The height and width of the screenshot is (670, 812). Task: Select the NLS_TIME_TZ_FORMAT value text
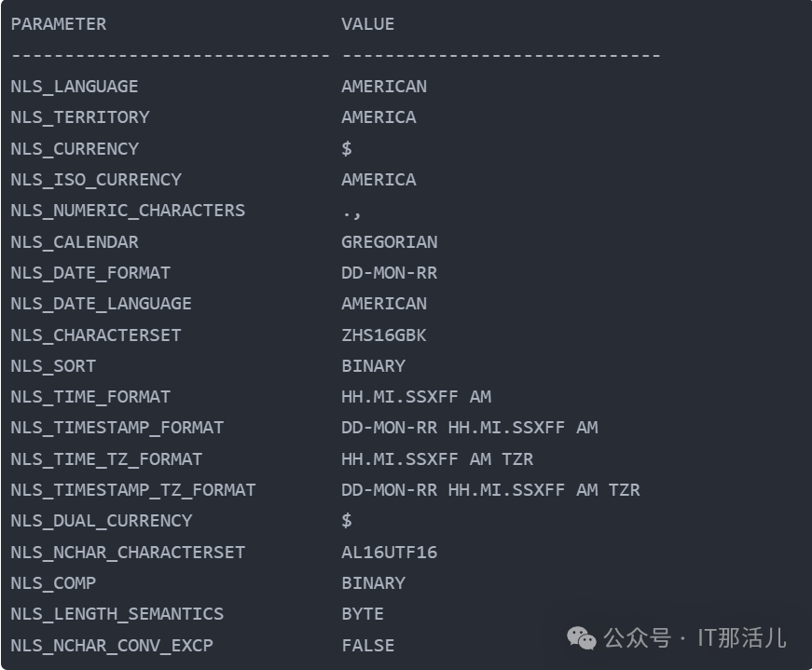coord(437,458)
